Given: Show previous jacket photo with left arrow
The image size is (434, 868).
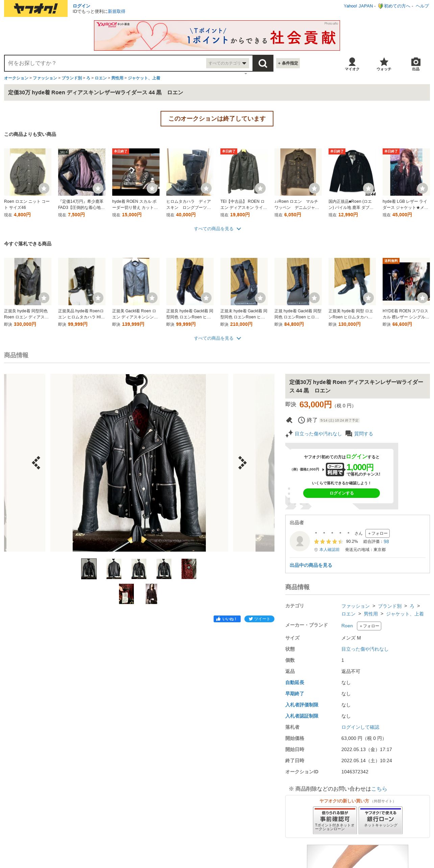Looking at the screenshot, I should tap(36, 463).
